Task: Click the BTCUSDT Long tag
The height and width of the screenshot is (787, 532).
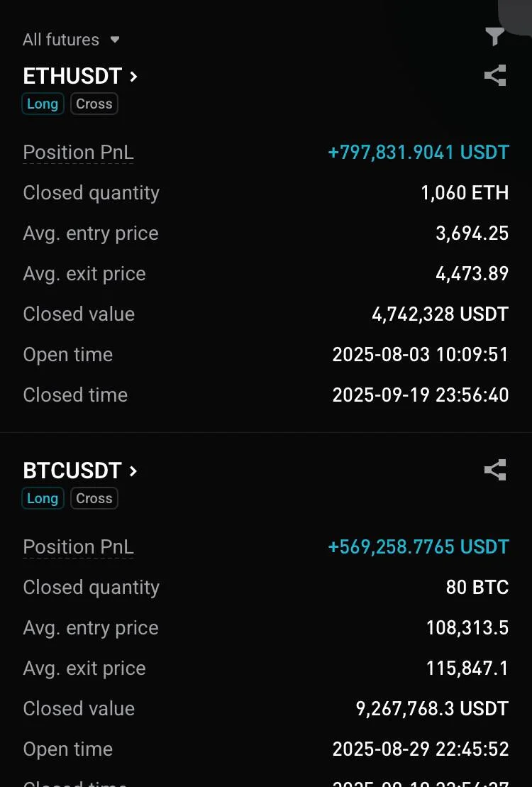Action: tap(43, 498)
